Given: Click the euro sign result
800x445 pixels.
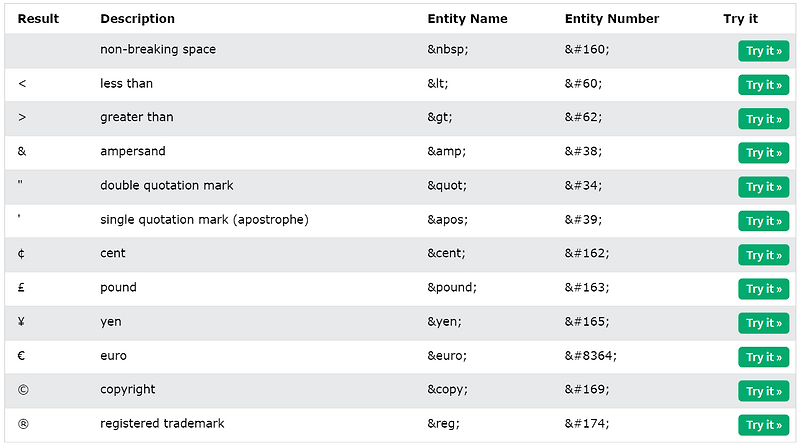Looking at the screenshot, I should (x=21, y=356).
